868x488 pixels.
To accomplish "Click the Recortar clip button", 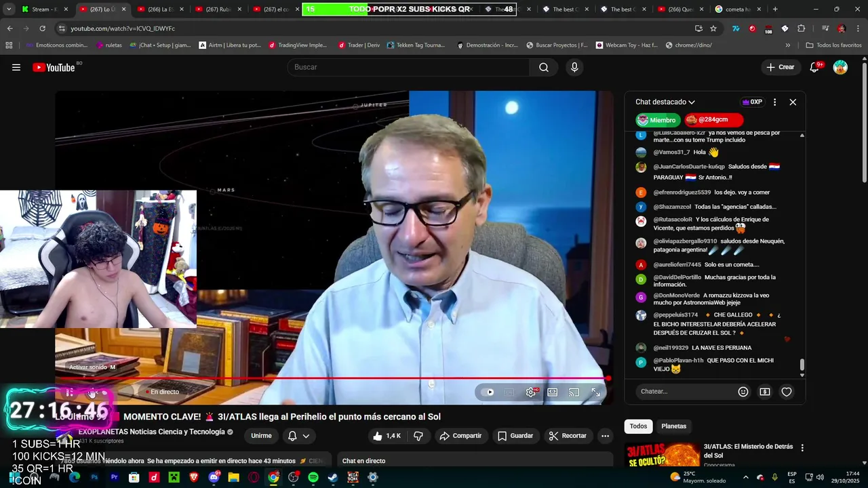I will [568, 436].
